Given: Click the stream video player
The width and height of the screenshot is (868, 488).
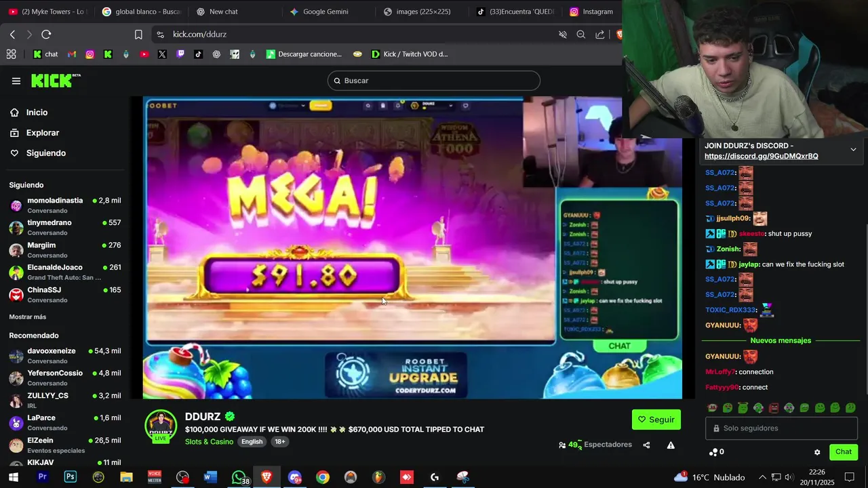Looking at the screenshot, I should click(412, 248).
